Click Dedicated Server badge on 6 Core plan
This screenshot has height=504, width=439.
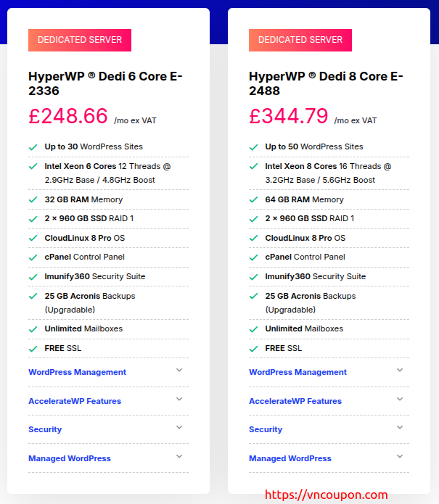pyautogui.click(x=80, y=40)
